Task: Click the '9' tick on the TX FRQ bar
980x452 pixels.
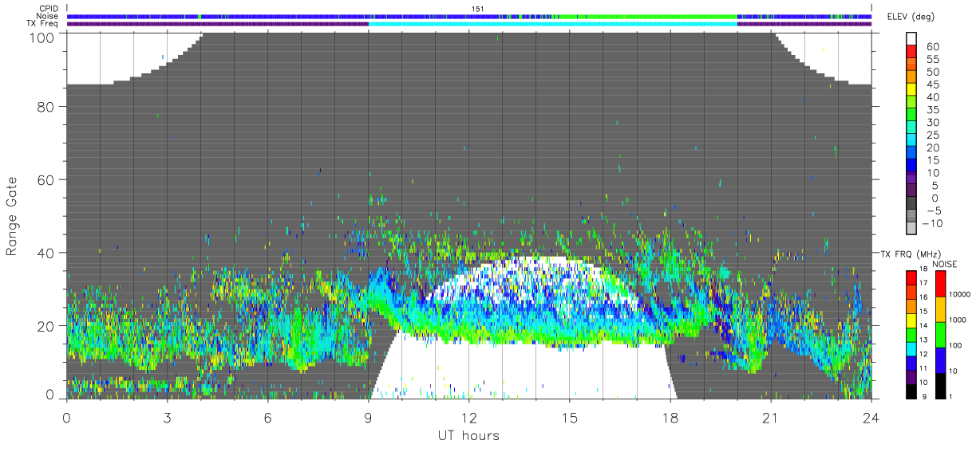Action: tap(925, 397)
